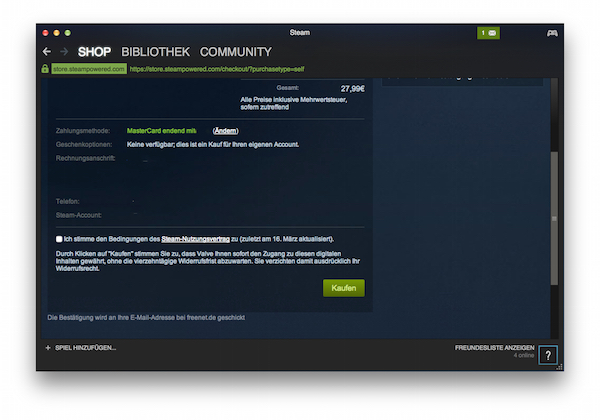Click the total price 27,99€
600x420 pixels.
pos(353,89)
